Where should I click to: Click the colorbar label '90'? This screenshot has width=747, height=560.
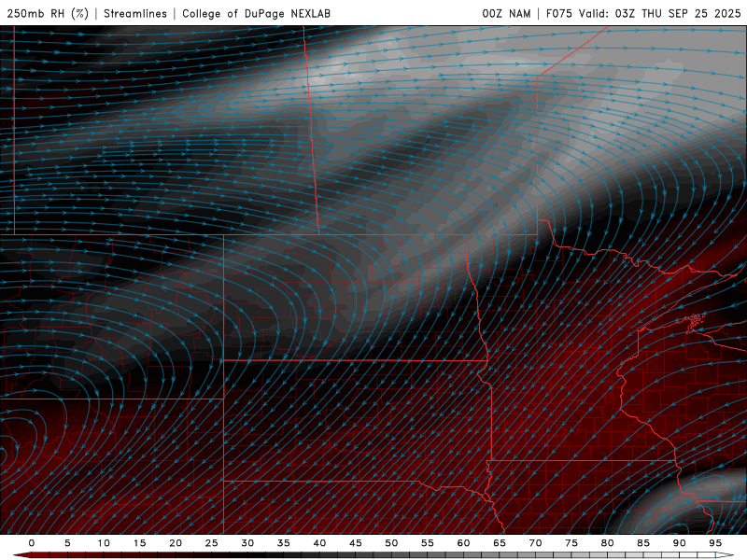click(679, 543)
